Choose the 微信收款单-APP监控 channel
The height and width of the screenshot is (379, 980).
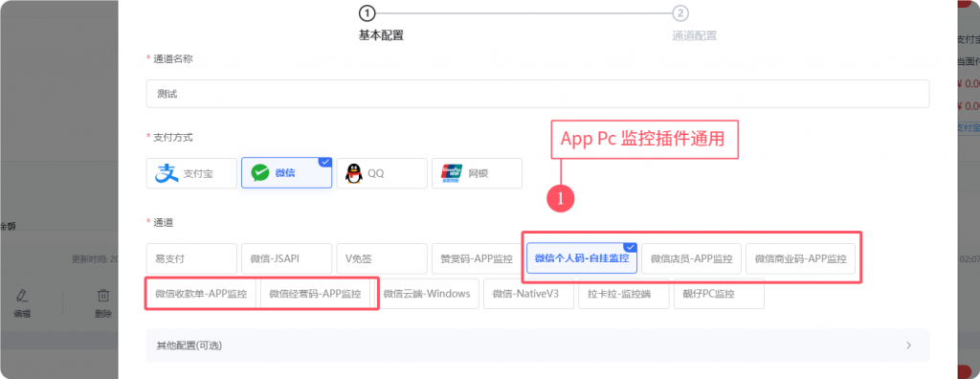coord(201,293)
